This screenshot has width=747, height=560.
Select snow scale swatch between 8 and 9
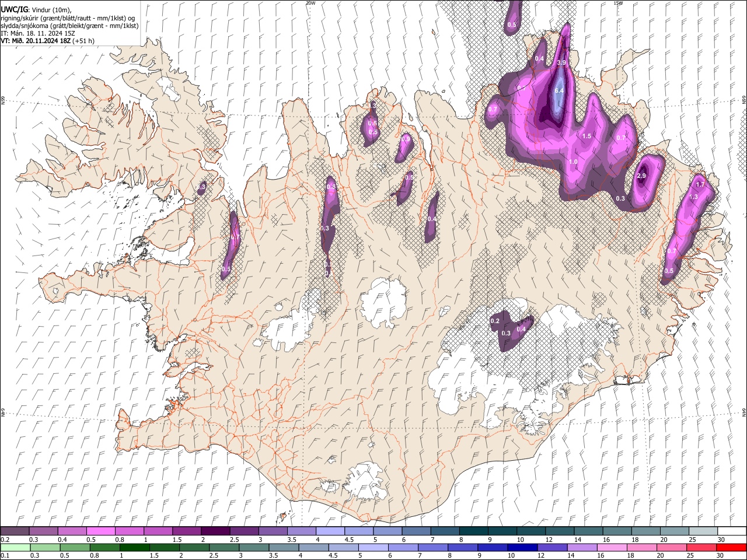tap(473, 531)
